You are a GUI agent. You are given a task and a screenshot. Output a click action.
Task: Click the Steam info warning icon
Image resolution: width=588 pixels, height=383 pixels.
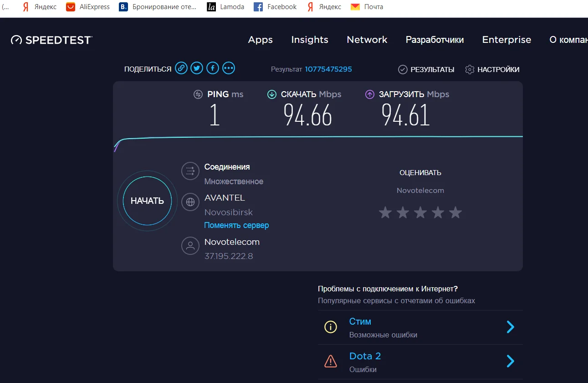tap(331, 327)
